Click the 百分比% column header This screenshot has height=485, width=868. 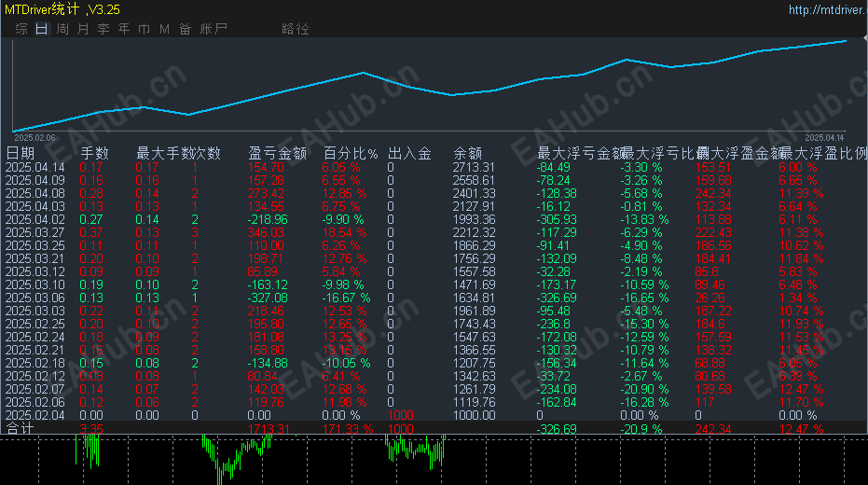[x=351, y=153]
